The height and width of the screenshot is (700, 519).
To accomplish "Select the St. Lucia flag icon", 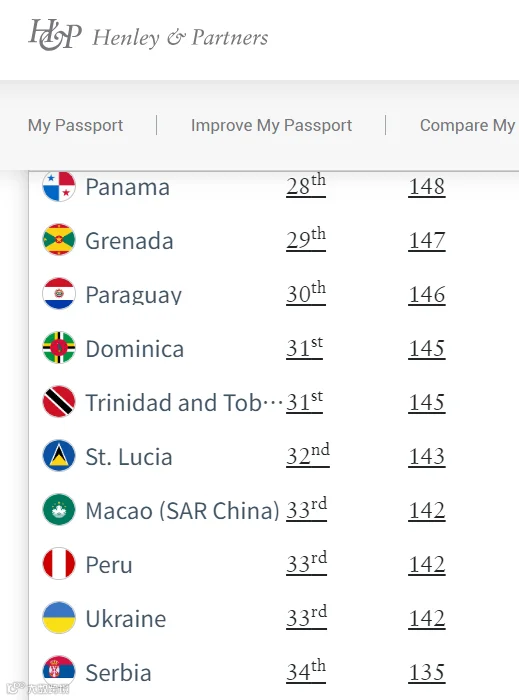I will click(x=59, y=456).
